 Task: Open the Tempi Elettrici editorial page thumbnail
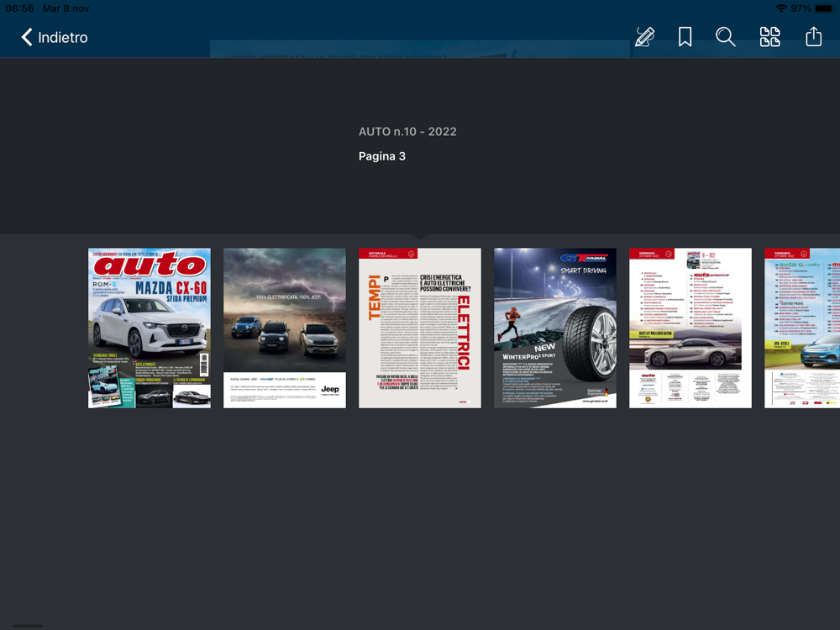(420, 328)
